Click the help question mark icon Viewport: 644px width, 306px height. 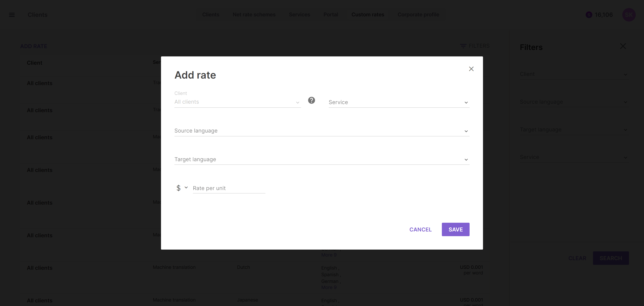point(311,100)
